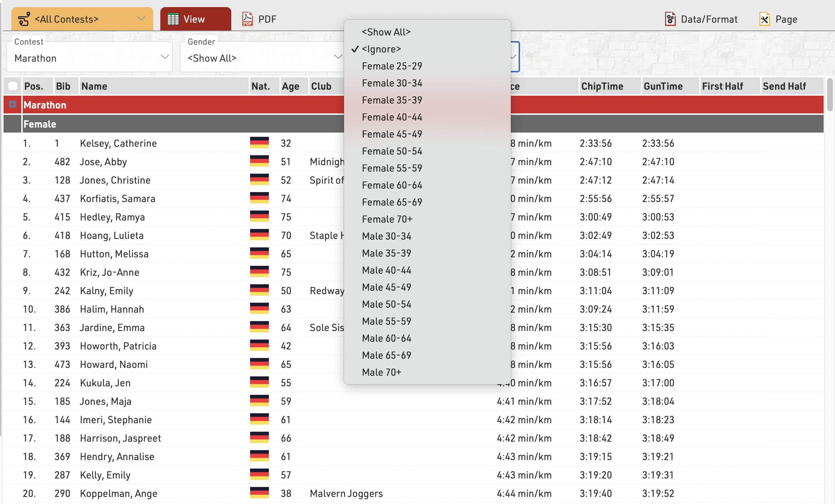Open the Contest dropdown showing Marathon

(89, 58)
